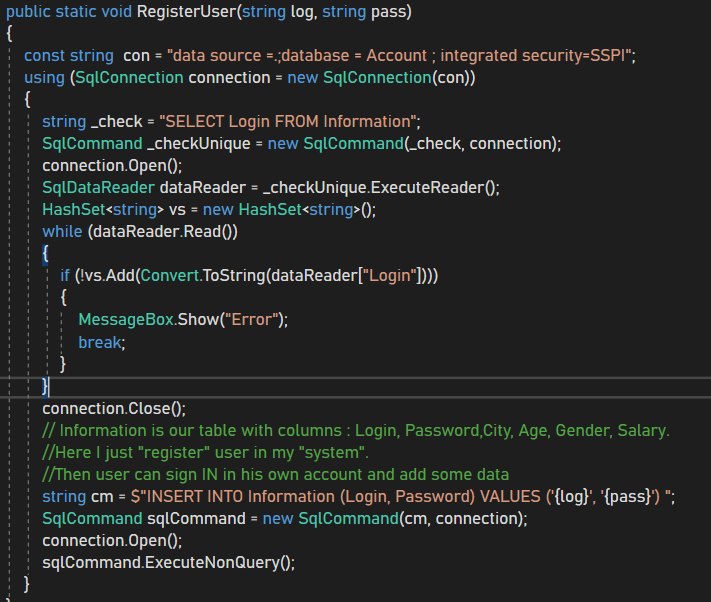711x602 pixels.
Task: Click the comment //Then user can sign IN
Action: [x=275, y=475]
